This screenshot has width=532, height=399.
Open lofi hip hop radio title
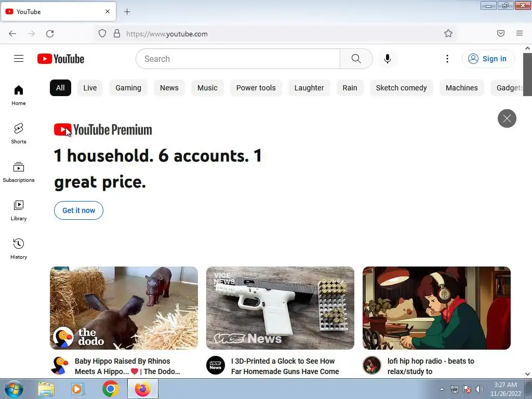(x=431, y=366)
